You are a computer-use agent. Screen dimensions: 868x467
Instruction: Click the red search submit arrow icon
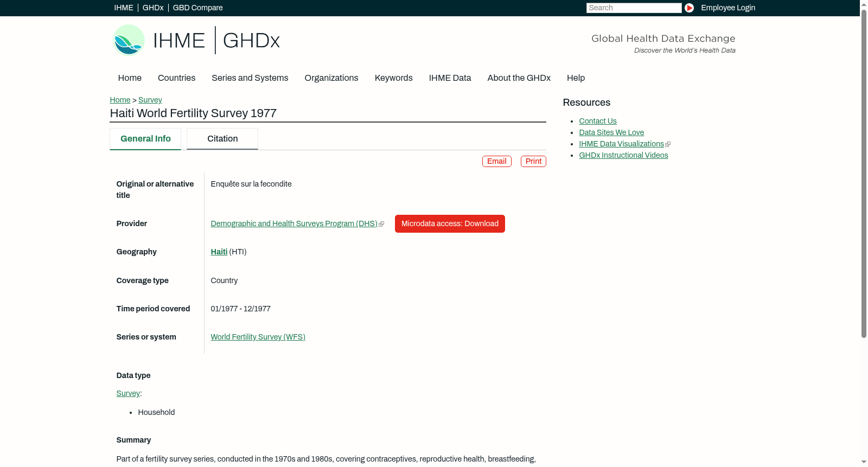click(x=689, y=8)
